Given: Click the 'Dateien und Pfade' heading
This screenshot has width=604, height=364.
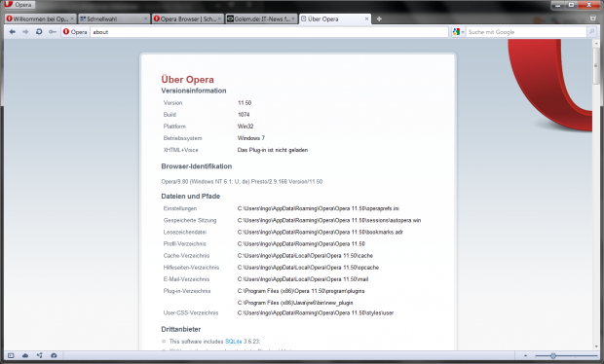Looking at the screenshot, I should 190,196.
